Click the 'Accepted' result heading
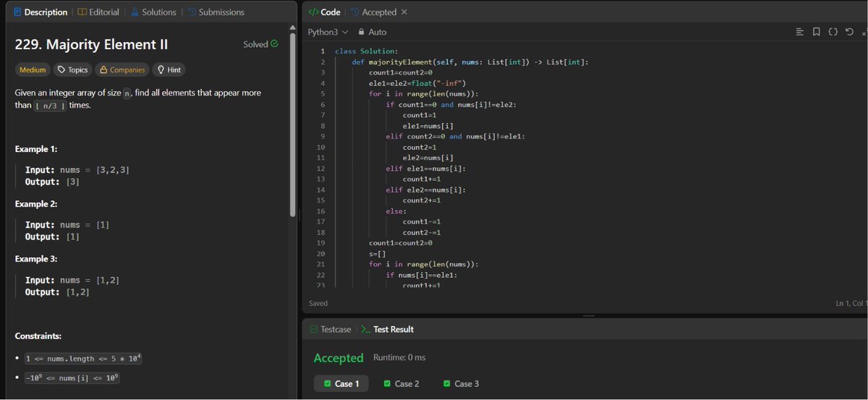The height and width of the screenshot is (400, 868). (339, 358)
